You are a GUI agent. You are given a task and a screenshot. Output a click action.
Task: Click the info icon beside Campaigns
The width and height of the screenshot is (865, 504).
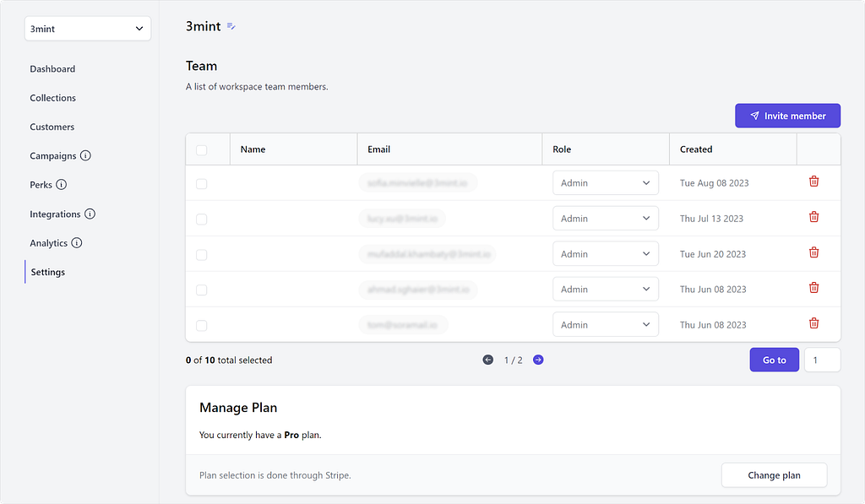(x=85, y=155)
